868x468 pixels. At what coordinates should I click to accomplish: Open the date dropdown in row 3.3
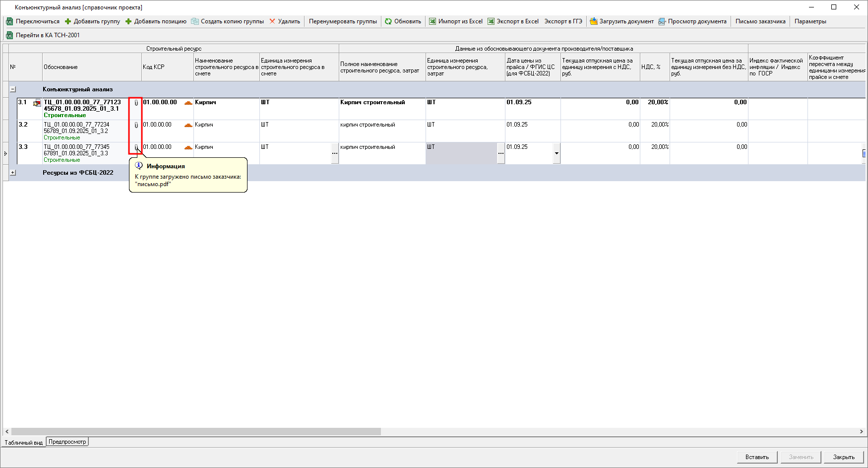click(557, 153)
